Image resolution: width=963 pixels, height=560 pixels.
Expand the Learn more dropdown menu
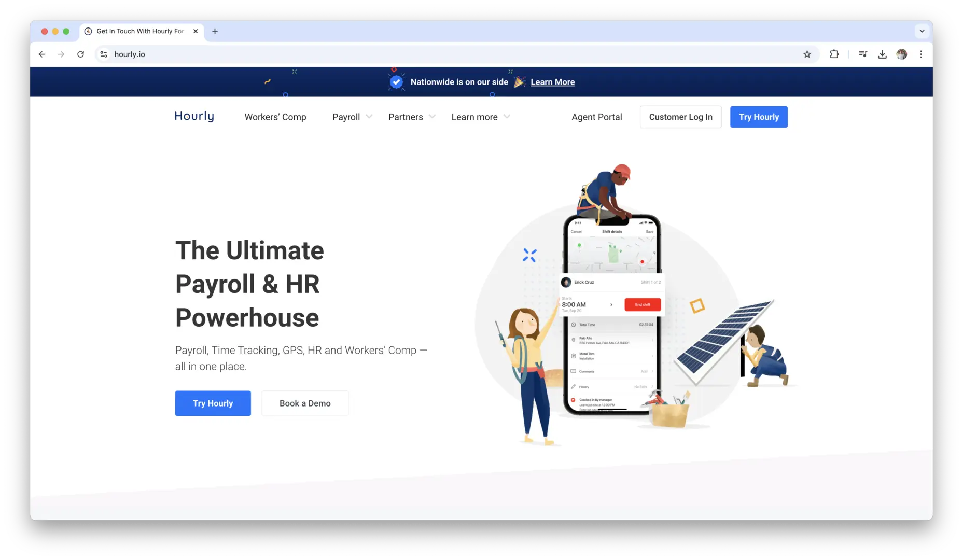(x=481, y=117)
